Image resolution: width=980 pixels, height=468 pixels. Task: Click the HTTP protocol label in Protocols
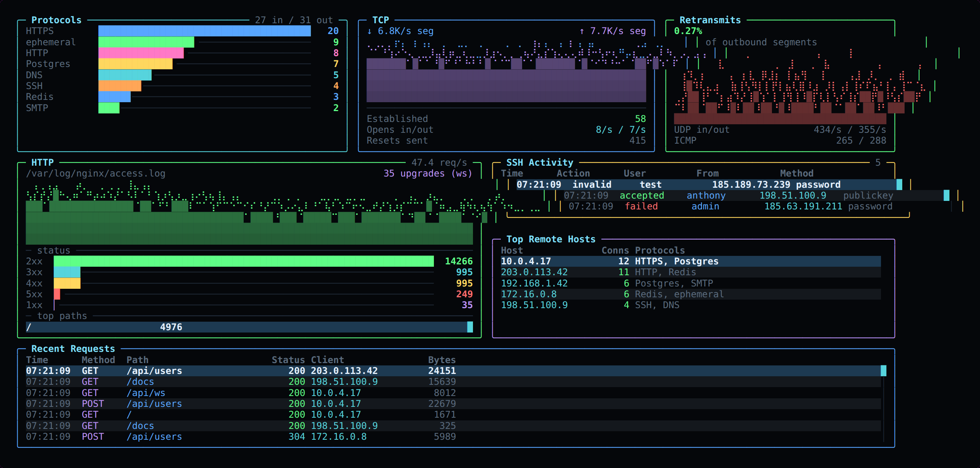[x=37, y=53]
